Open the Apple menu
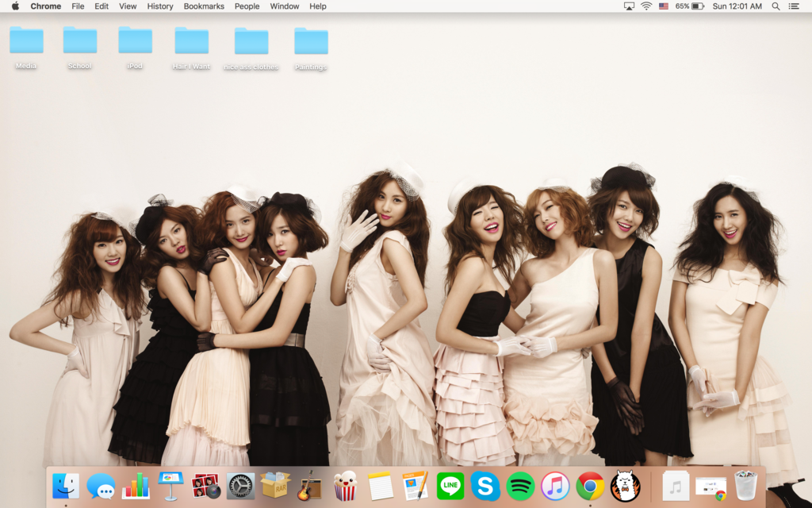This screenshot has width=812, height=508. click(15, 6)
